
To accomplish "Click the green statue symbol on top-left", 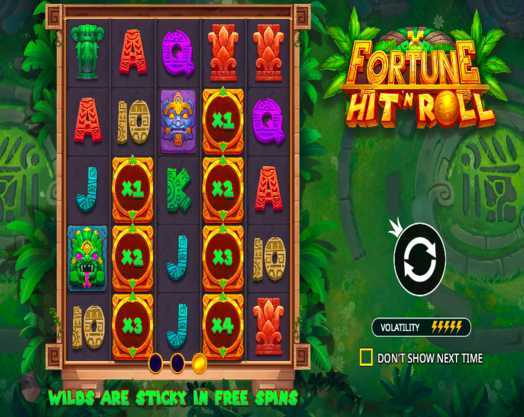I will point(88,52).
